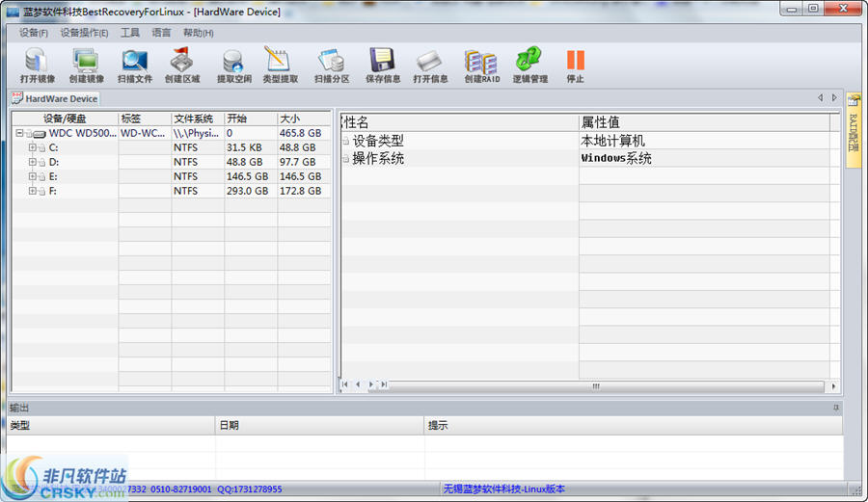
Task: Open the 打开镜像 (open image) tool
Action: pyautogui.click(x=37, y=66)
